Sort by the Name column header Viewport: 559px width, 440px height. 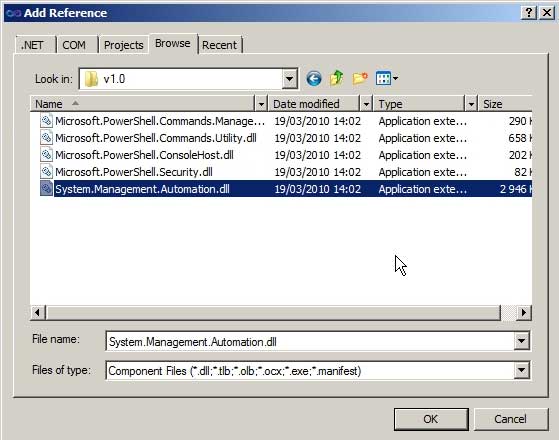click(143, 104)
